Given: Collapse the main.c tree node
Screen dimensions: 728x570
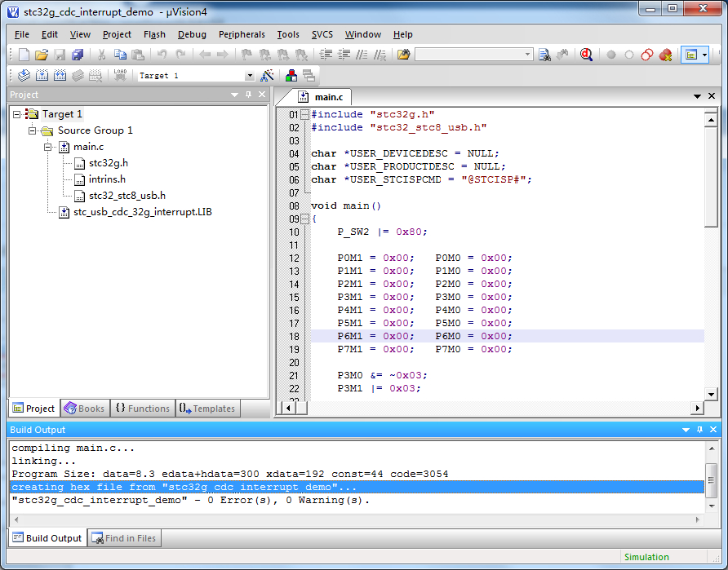Looking at the screenshot, I should pos(47,147).
